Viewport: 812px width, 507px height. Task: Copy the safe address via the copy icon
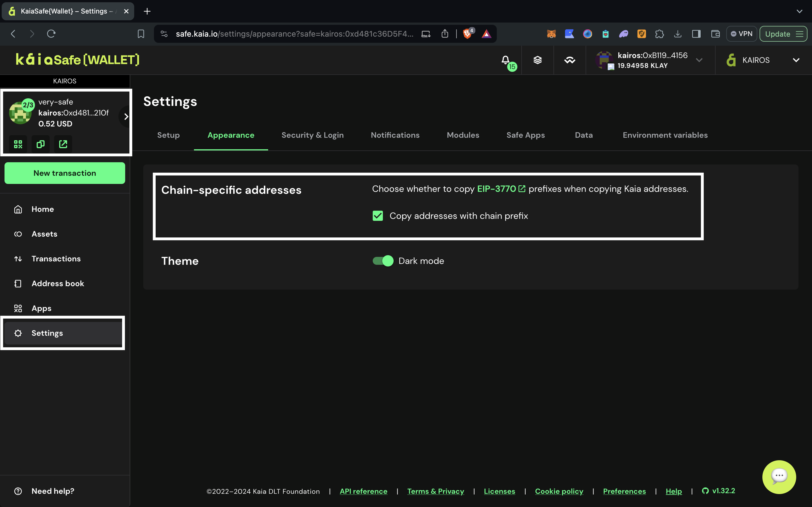coord(41,144)
